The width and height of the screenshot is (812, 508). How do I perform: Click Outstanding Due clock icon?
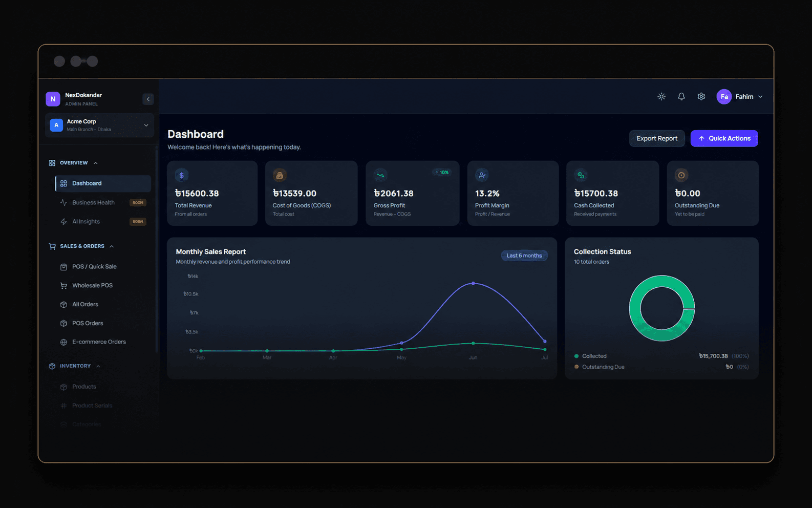[681, 175]
